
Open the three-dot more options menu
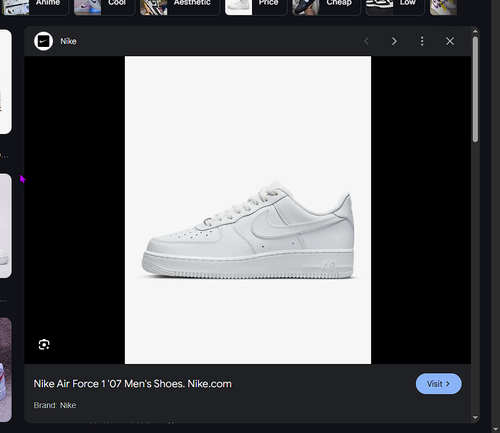[x=422, y=41]
